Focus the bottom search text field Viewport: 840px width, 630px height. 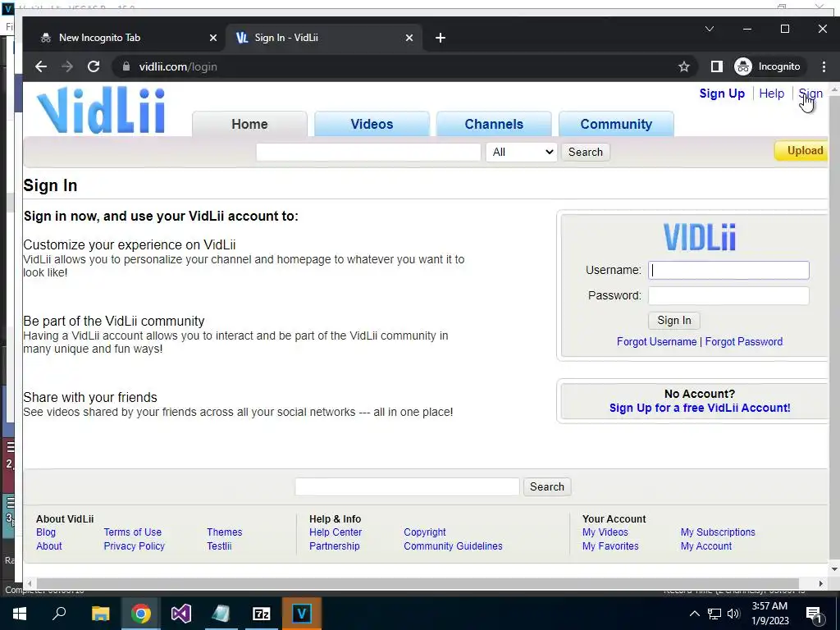point(407,486)
